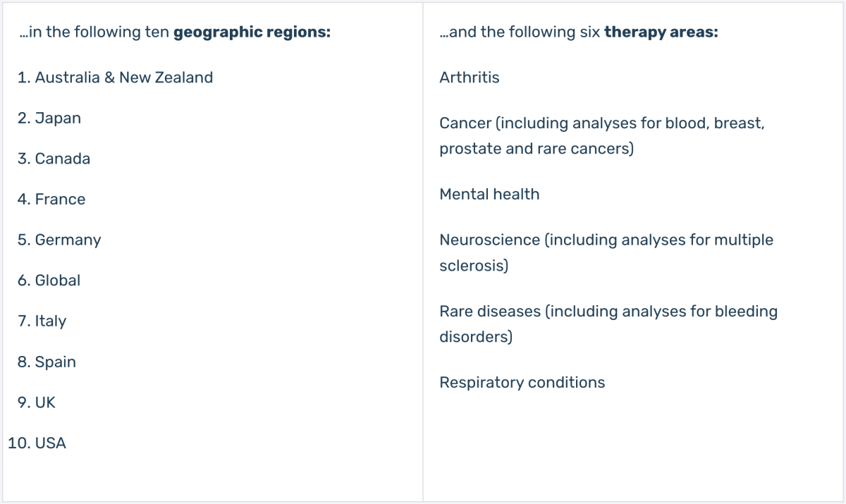846x504 pixels.
Task: Select Spain from the list
Action: 47,362
